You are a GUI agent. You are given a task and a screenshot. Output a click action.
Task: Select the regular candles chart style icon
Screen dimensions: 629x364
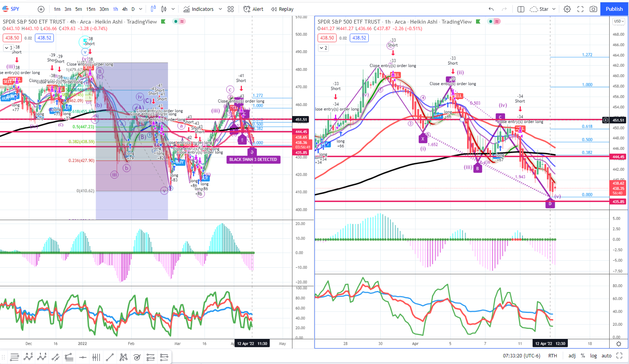[x=164, y=9]
